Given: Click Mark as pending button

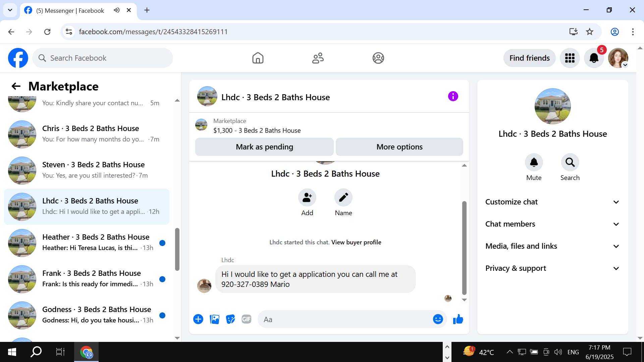Looking at the screenshot, I should pos(264,147).
